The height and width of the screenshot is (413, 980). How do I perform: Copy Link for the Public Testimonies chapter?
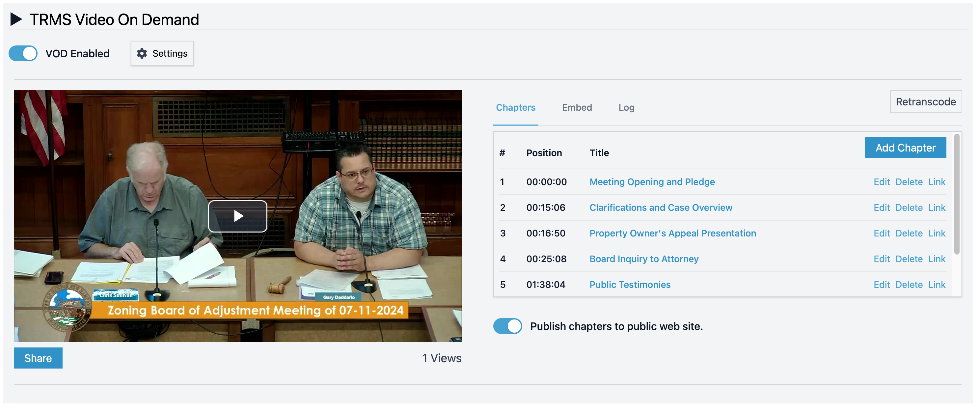(936, 285)
